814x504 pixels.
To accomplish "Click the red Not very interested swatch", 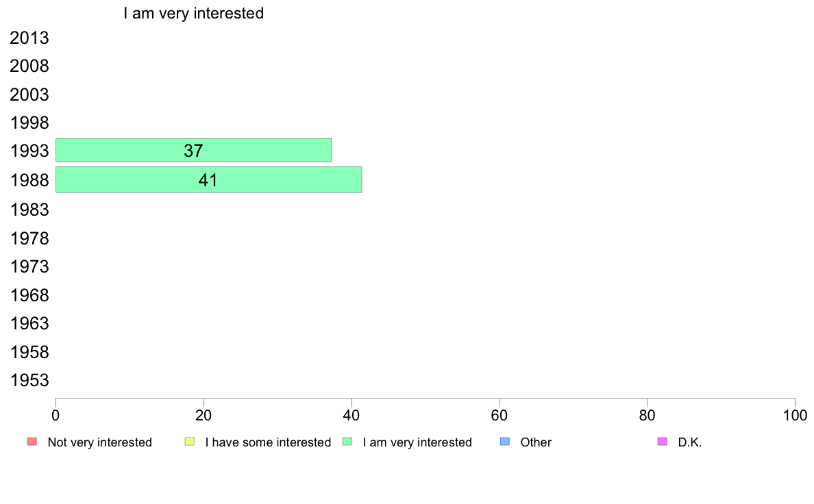I will (32, 442).
